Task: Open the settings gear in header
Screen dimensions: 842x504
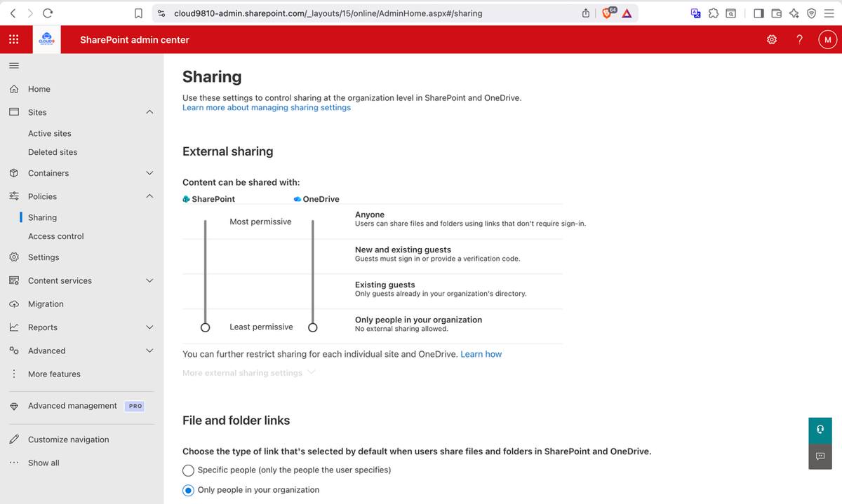Action: click(772, 40)
